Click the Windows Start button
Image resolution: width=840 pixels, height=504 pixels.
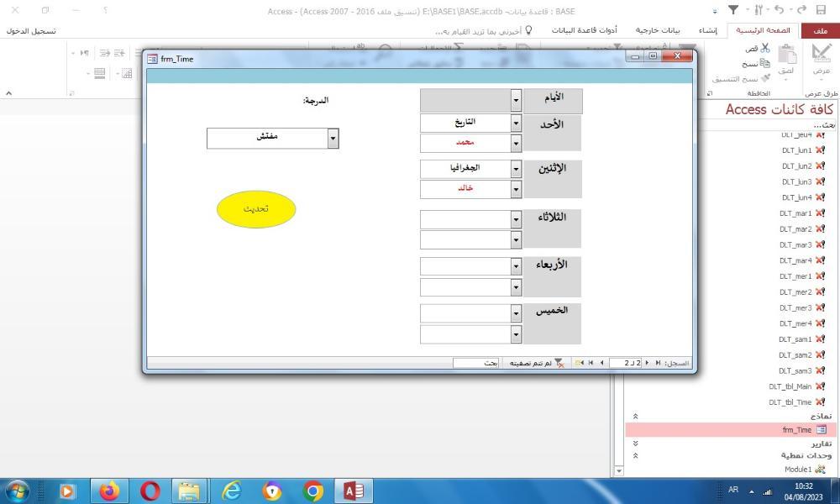(x=18, y=491)
